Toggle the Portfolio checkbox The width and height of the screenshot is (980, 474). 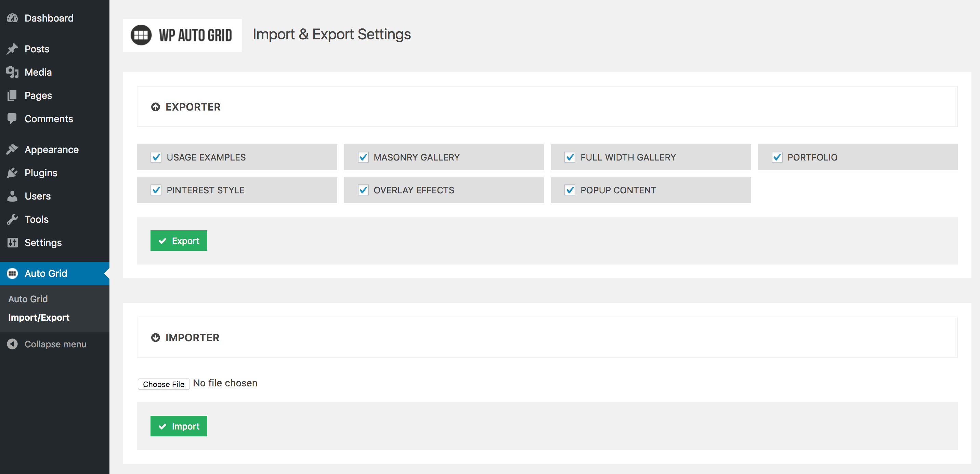coord(777,157)
